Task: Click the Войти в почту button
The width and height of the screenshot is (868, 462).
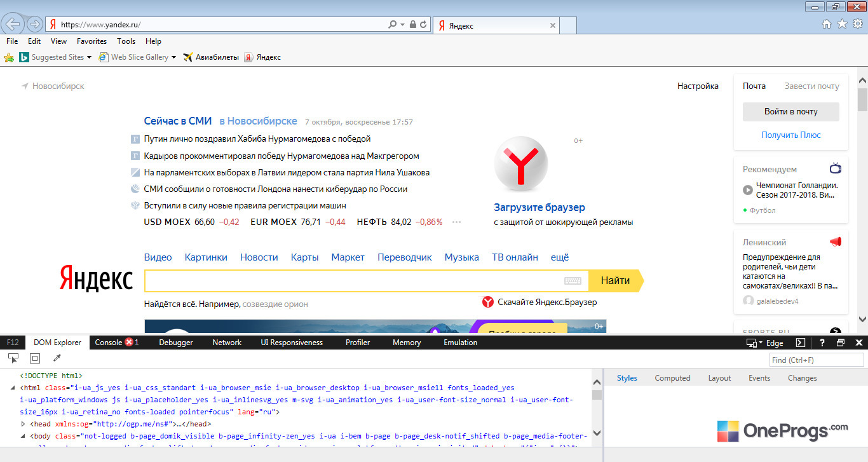Action: 791,112
